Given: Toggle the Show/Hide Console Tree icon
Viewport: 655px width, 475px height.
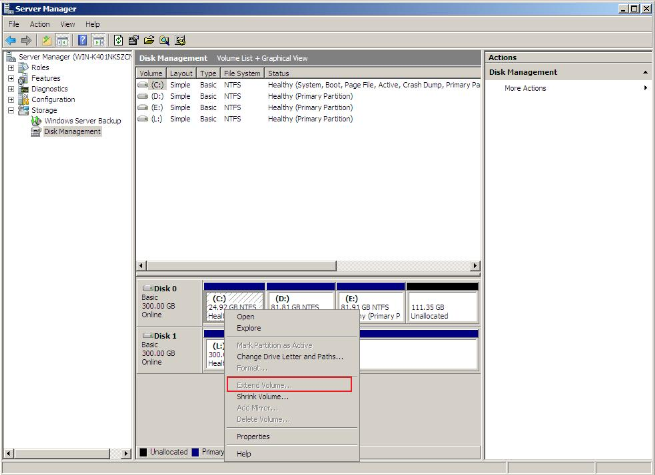Looking at the screenshot, I should pos(63,40).
